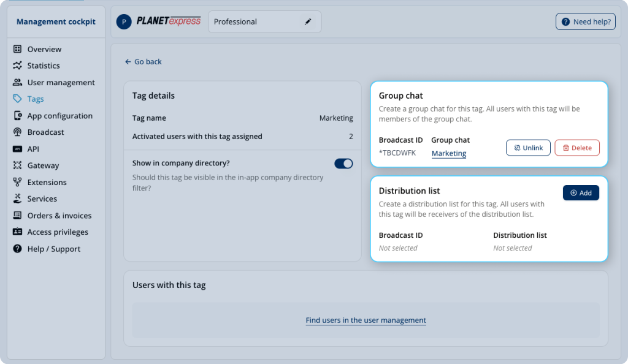Click the Marketing tag name value
This screenshot has height=364, width=628.
coord(336,118)
